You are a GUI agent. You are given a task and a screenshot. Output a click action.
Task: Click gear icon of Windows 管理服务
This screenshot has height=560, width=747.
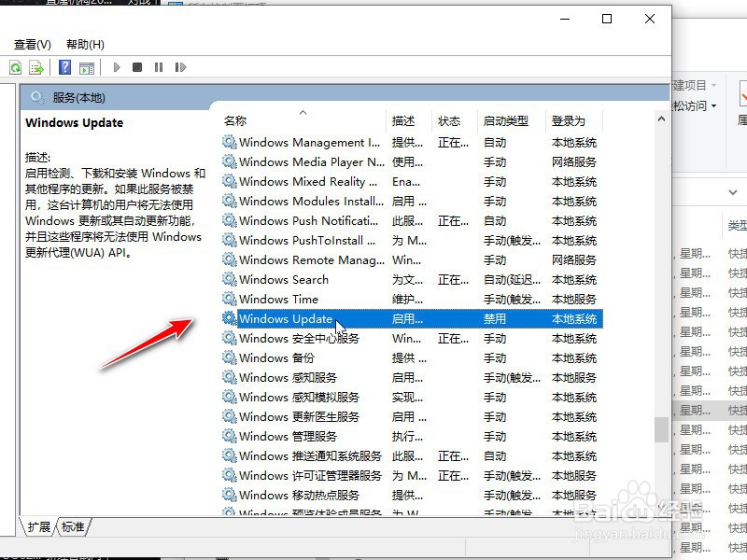click(229, 436)
